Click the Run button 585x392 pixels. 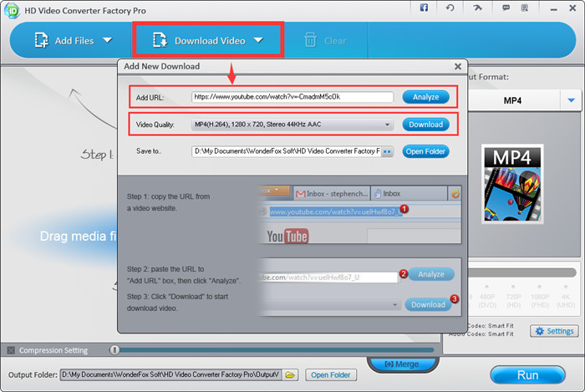tap(527, 374)
